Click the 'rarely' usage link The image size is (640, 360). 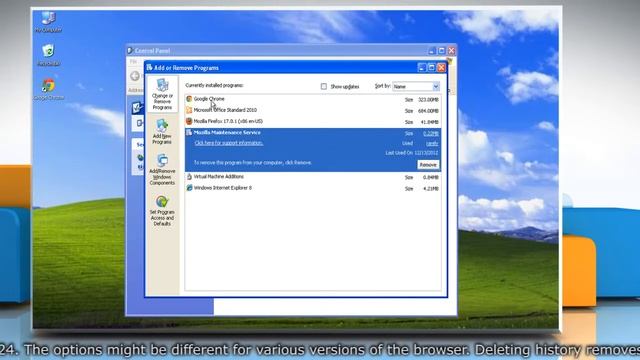[x=432, y=143]
